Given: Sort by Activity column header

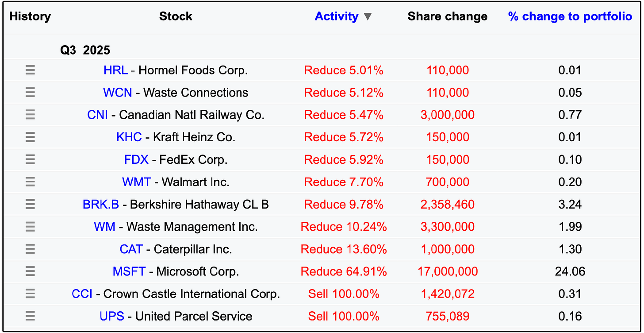Looking at the screenshot, I should 337,16.
